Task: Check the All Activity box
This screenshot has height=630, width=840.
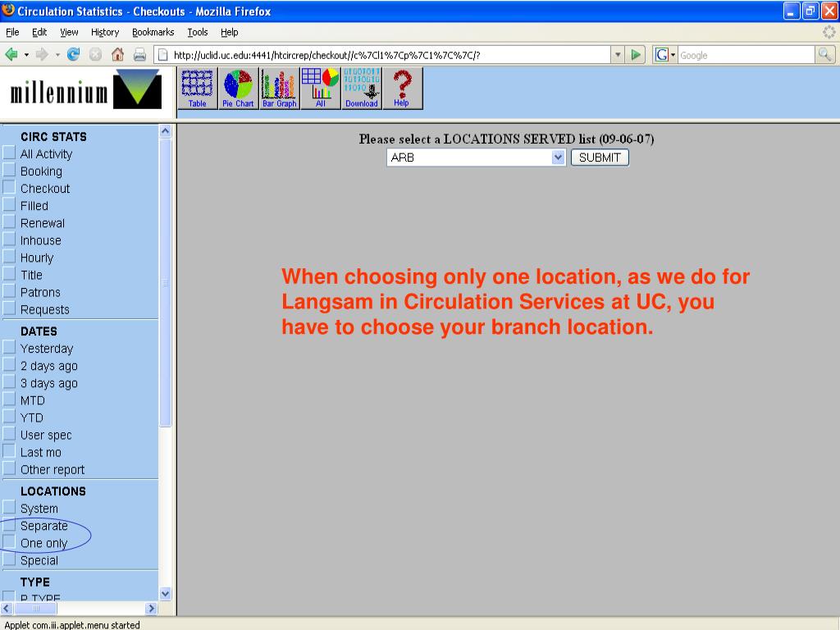Action: (x=9, y=153)
